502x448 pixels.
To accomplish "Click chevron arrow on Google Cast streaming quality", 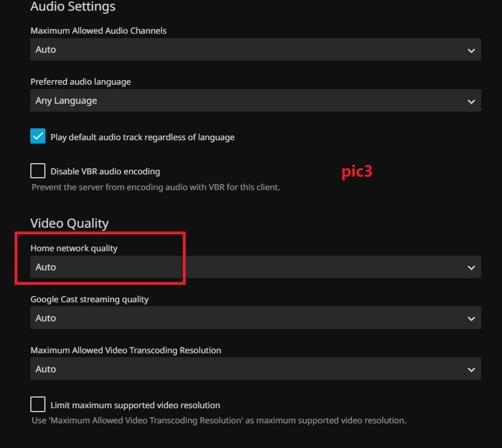I will (471, 318).
